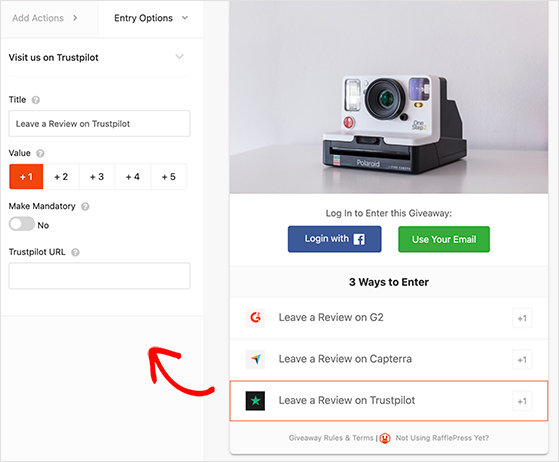Screen dimensions: 559x462
Task: Show help for Trustpilot URL
Action: (75, 252)
